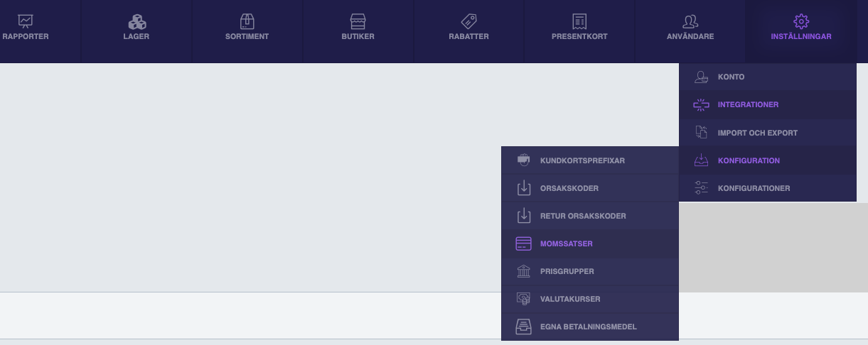Screen dimensions: 868x345
Task: Open Användare menu label
Action: [x=690, y=37]
